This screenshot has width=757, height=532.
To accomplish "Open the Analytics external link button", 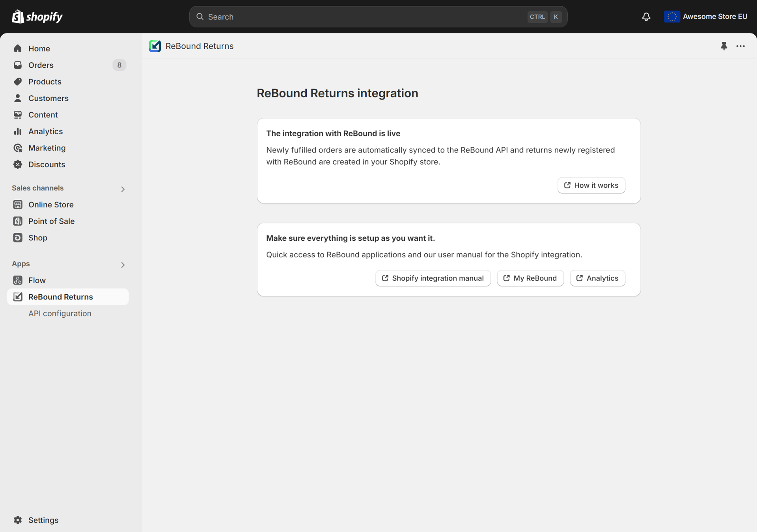I will click(x=597, y=278).
